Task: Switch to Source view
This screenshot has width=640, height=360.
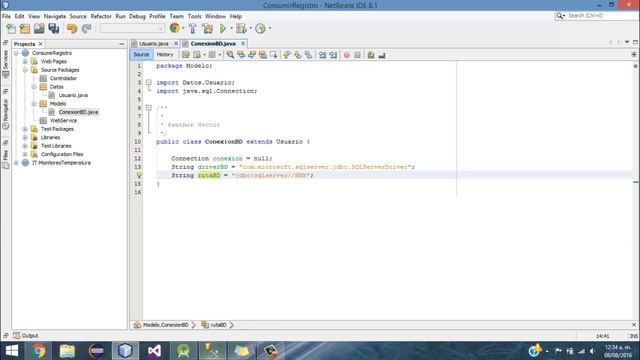Action: pyautogui.click(x=141, y=54)
